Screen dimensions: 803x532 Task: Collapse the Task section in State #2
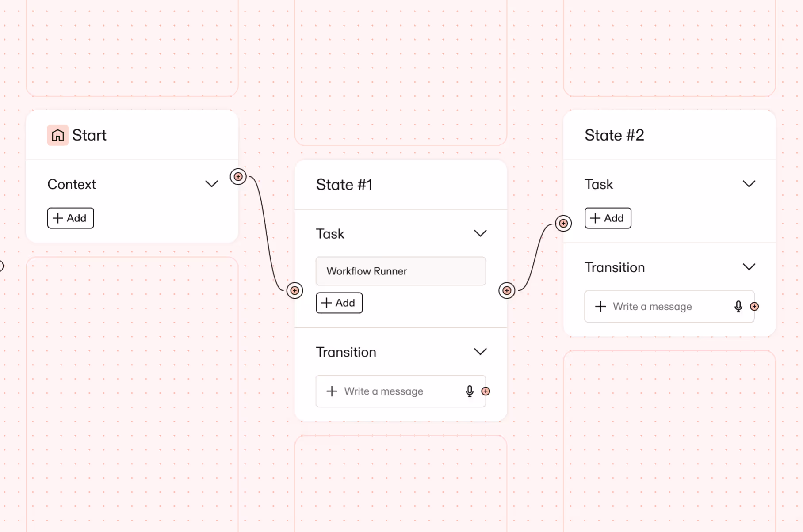point(749,184)
